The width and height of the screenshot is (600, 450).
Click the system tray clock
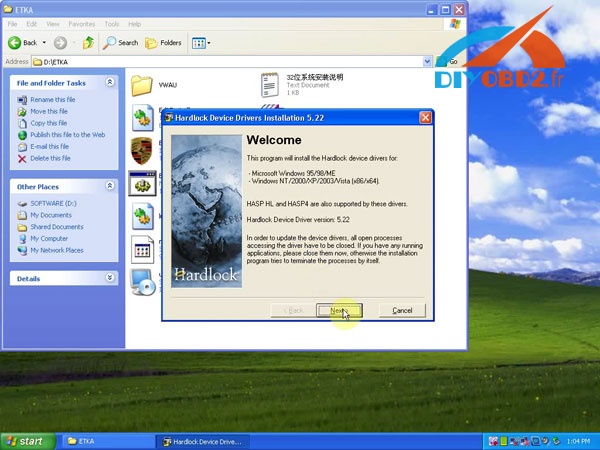(x=578, y=441)
